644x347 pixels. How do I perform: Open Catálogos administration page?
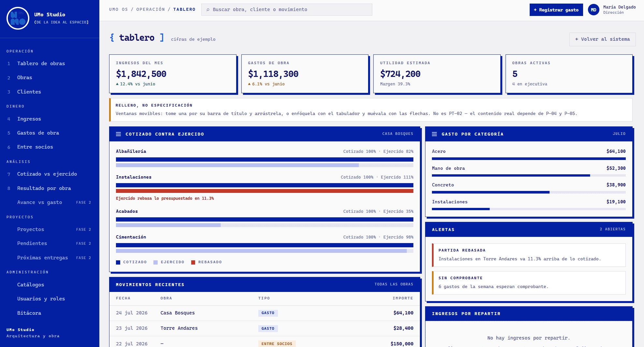coord(50,285)
